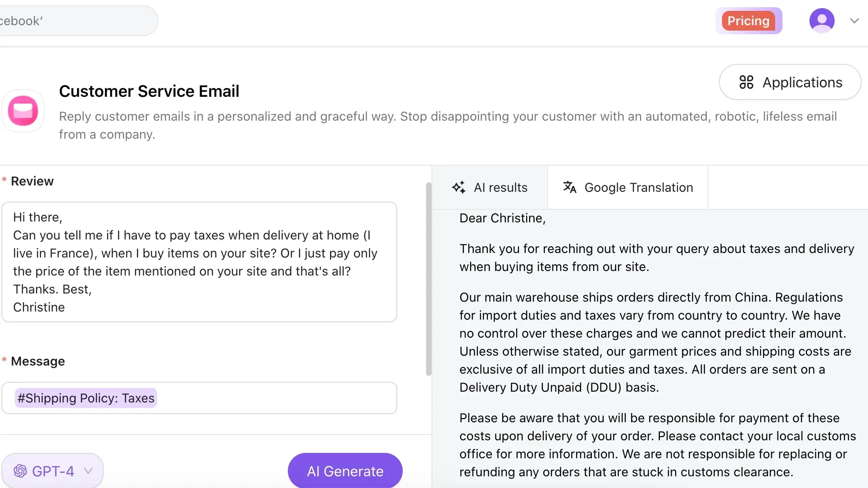
Task: Click the sparkle icon on AI results tab
Action: pos(459,187)
